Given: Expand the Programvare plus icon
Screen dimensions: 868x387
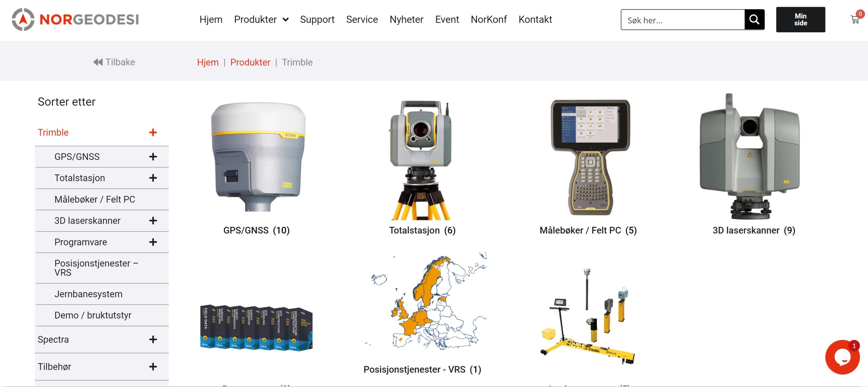Looking at the screenshot, I should coord(153,242).
